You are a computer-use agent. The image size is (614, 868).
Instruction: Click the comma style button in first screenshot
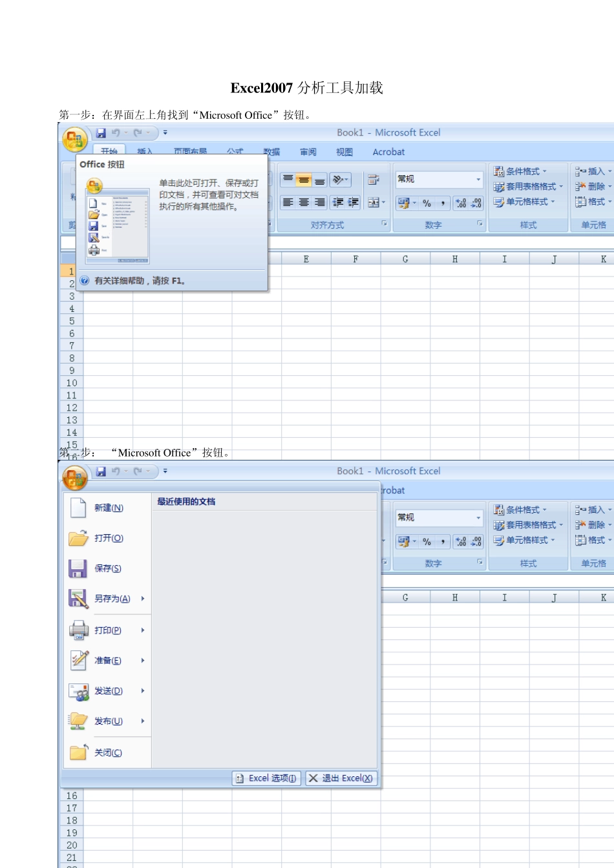pyautogui.click(x=443, y=203)
